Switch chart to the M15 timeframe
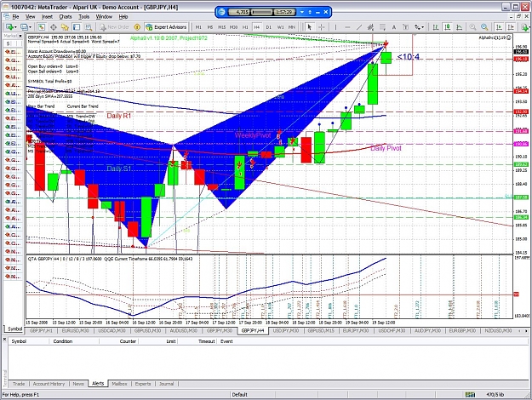Screen dimensions: 532x400 [221, 27]
